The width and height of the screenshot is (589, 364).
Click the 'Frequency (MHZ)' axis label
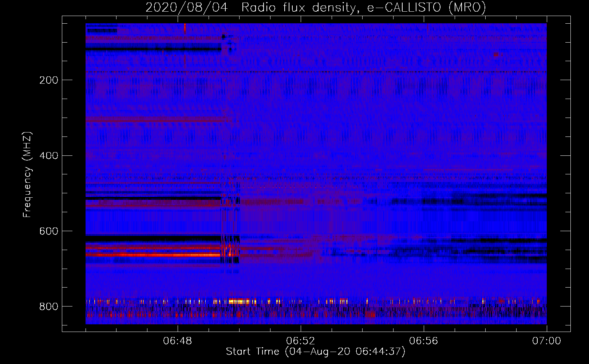(27, 174)
